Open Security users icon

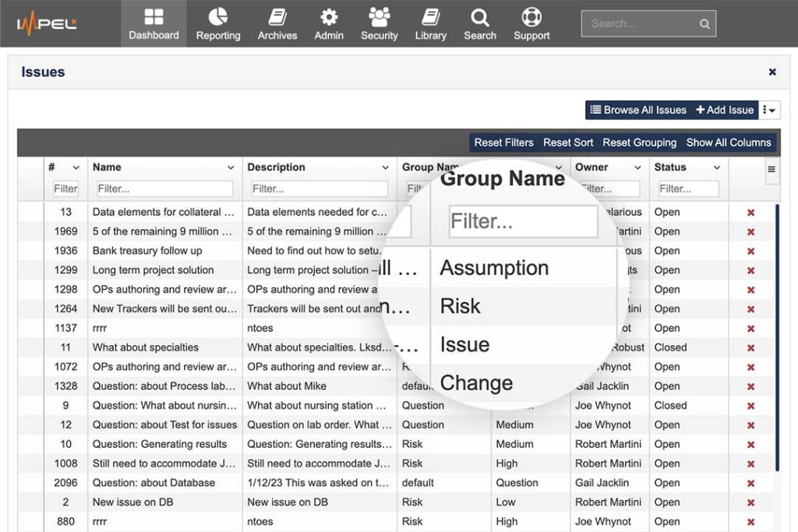coord(380,17)
